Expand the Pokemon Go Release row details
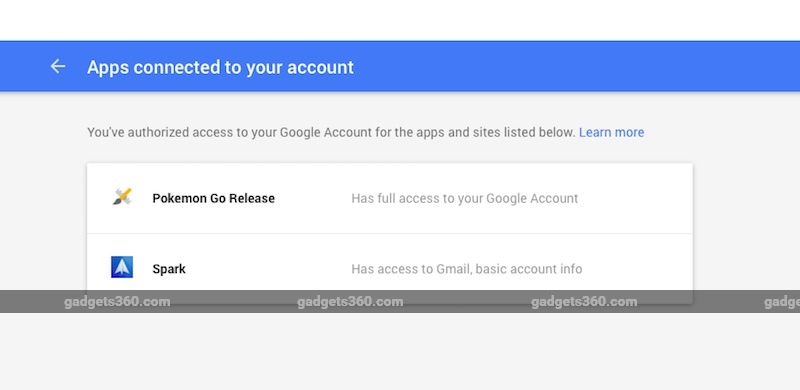The height and width of the screenshot is (390, 800). [390, 198]
